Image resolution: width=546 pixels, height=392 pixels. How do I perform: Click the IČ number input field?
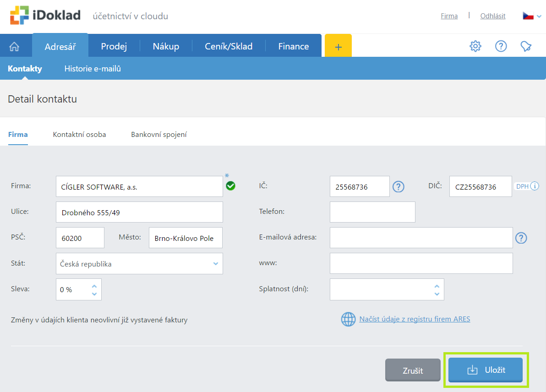tap(360, 186)
